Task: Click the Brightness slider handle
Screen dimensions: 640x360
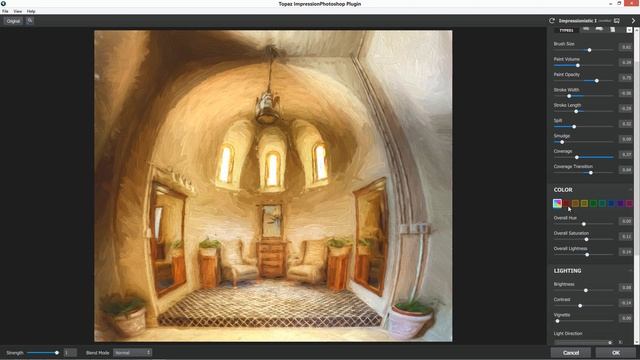Action: (x=586, y=290)
